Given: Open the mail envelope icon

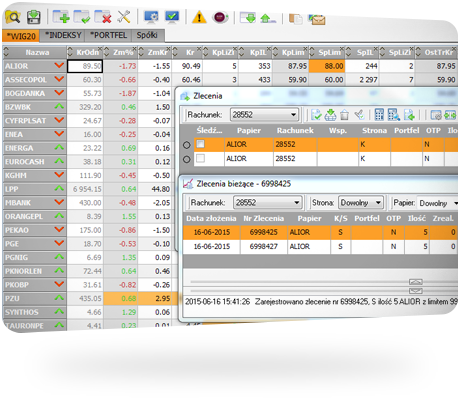Looking at the screenshot, I should pyautogui.click(x=317, y=20).
